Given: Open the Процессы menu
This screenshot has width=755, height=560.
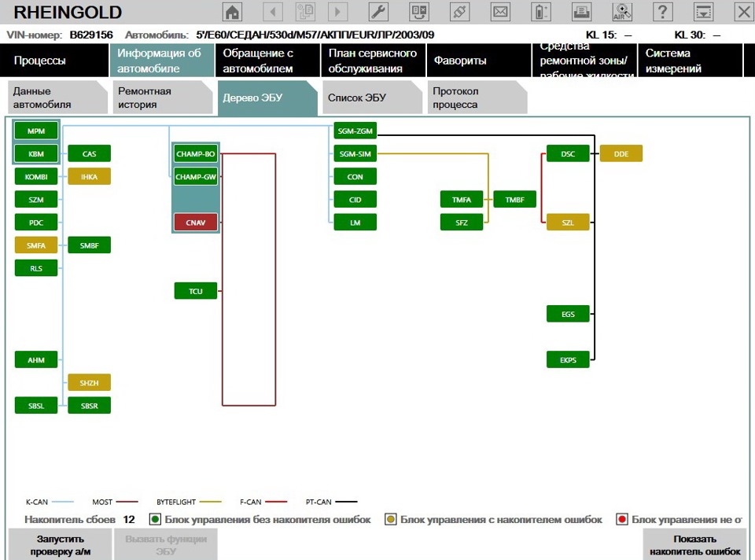Looking at the screenshot, I should click(x=54, y=61).
